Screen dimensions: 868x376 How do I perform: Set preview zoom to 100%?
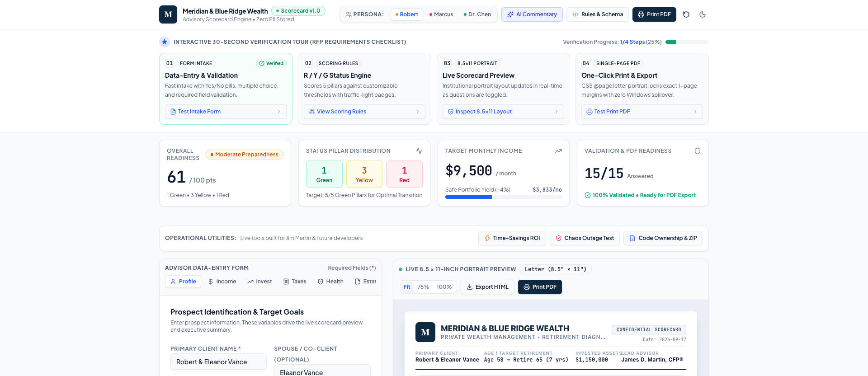444,287
